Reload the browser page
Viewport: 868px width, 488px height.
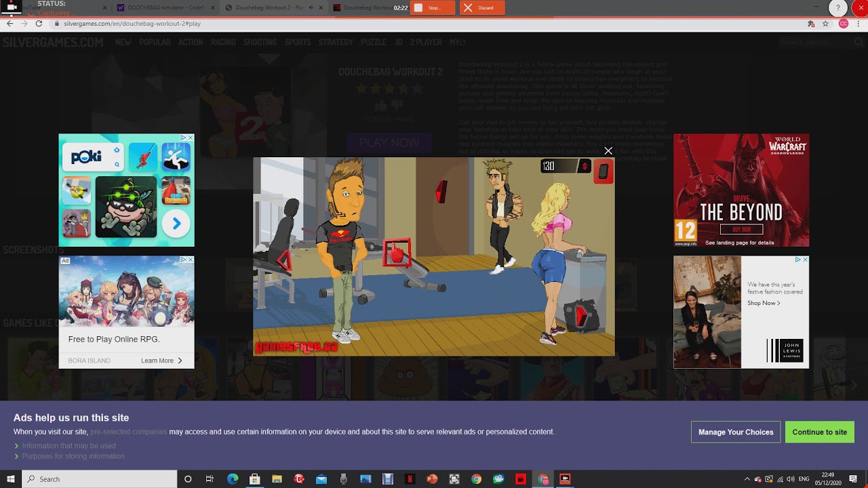pos(39,23)
